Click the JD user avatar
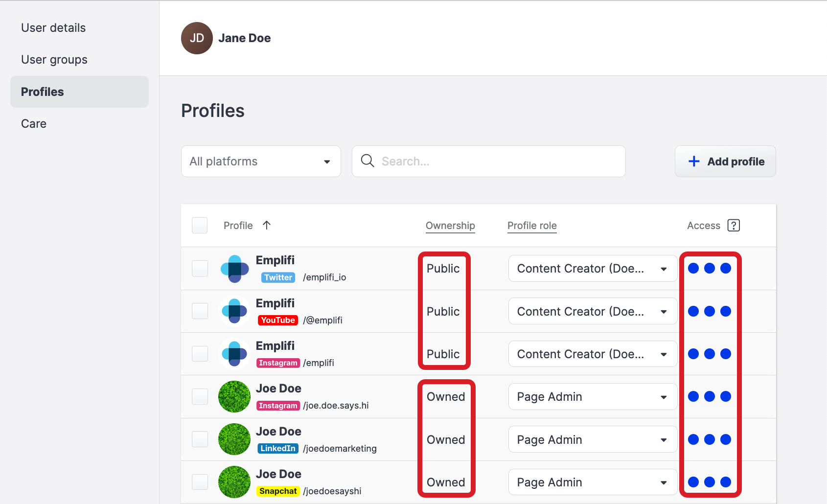The height and width of the screenshot is (504, 827). coord(197,38)
